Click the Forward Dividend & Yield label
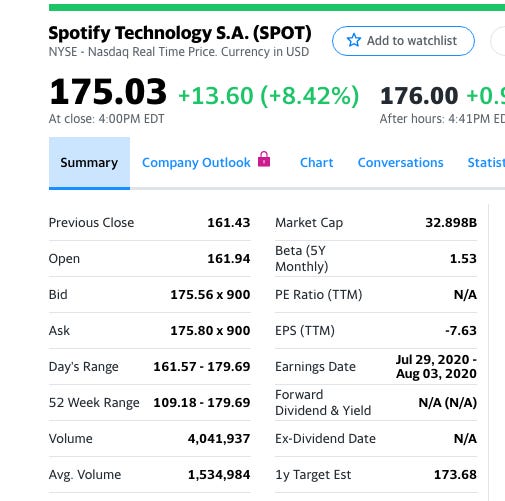This screenshot has width=505, height=501. click(x=323, y=403)
